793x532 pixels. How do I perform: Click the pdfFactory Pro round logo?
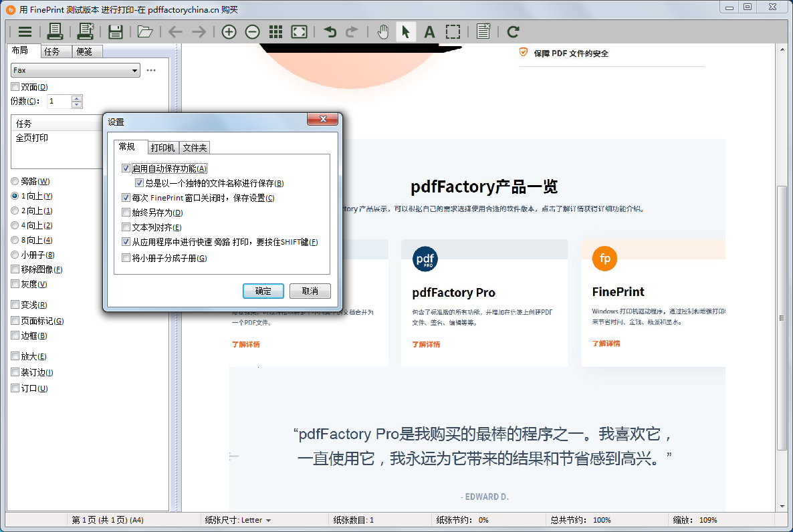(x=425, y=259)
